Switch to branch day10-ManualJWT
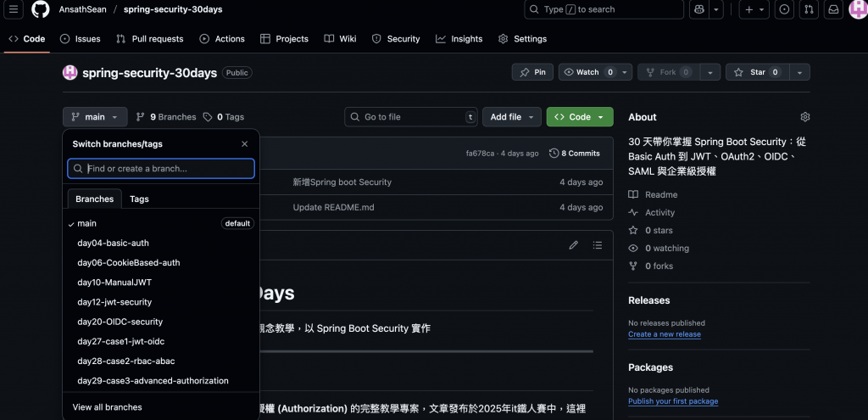This screenshot has width=868, height=420. 161,283
